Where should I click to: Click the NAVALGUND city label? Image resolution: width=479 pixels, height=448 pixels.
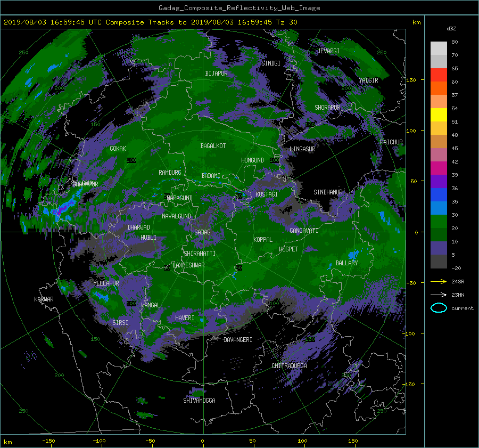[x=176, y=216]
